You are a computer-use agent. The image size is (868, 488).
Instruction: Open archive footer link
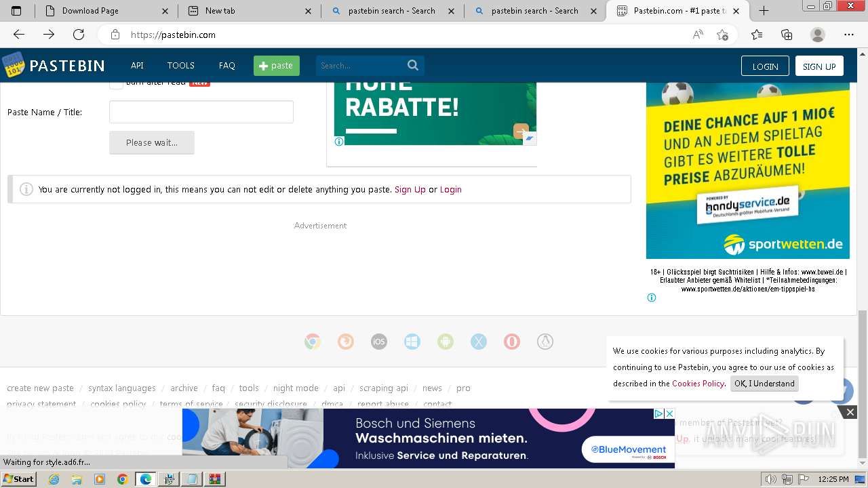[184, 388]
